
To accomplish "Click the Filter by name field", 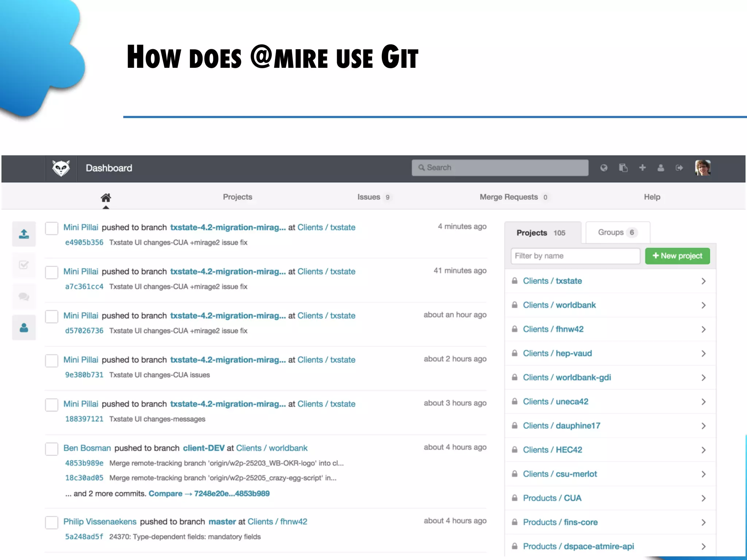I will pos(575,256).
